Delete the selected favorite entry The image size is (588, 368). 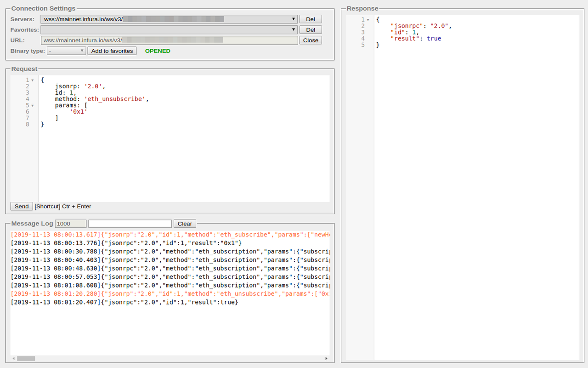pyautogui.click(x=311, y=29)
